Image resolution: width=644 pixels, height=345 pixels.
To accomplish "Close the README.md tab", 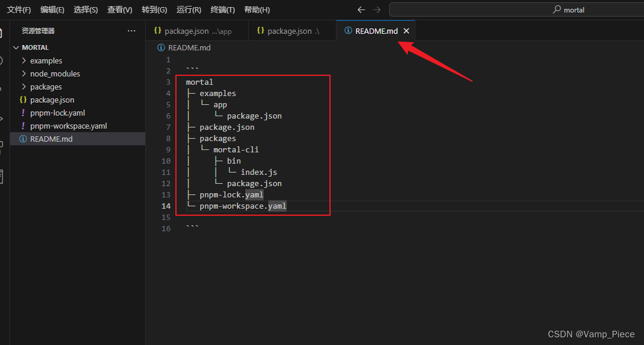I will pos(406,31).
